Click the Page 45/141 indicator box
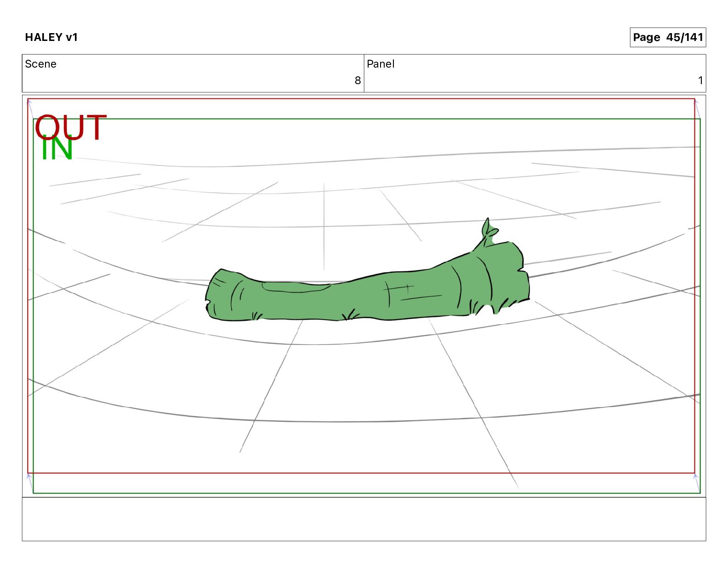Image resolution: width=728 pixels, height=563 pixels. [x=667, y=37]
